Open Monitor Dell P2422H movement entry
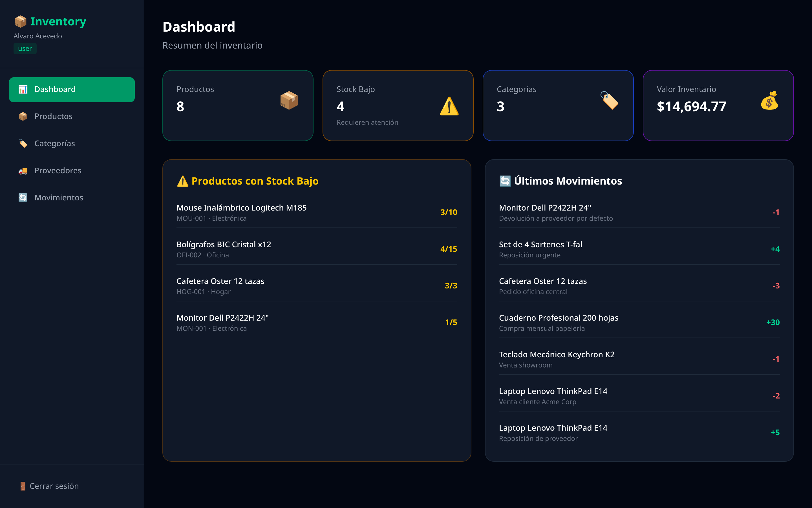812x508 pixels. click(x=639, y=213)
